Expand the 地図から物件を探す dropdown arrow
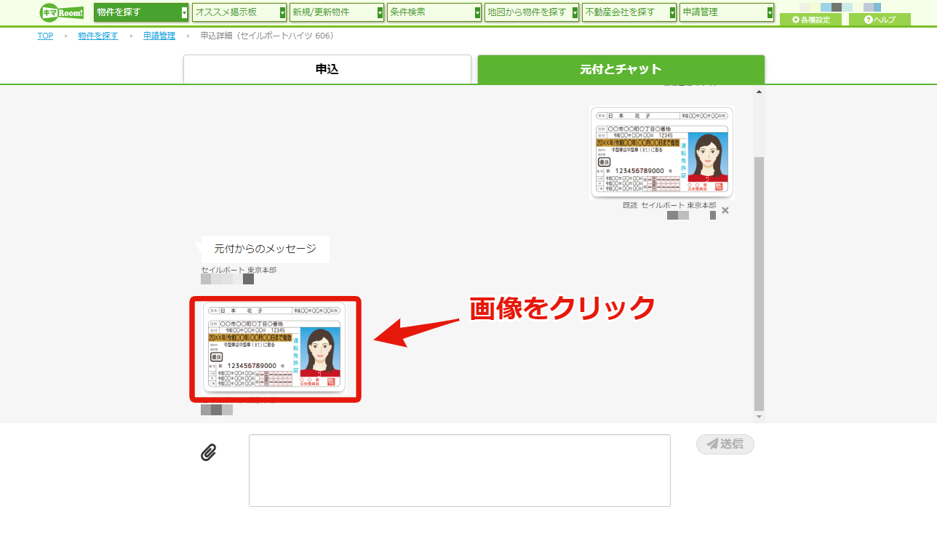937x560 pixels. 575,12
